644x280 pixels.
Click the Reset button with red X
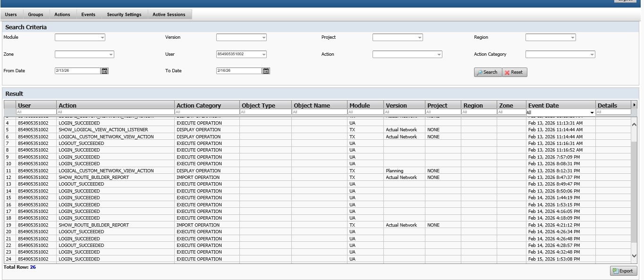514,72
